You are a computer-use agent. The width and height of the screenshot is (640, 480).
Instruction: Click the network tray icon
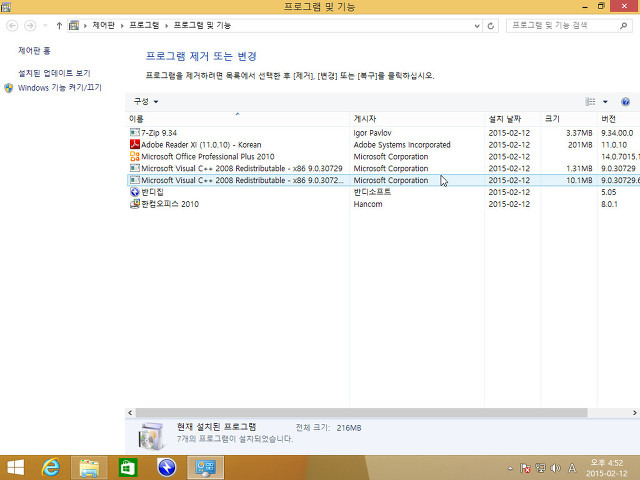click(x=540, y=468)
